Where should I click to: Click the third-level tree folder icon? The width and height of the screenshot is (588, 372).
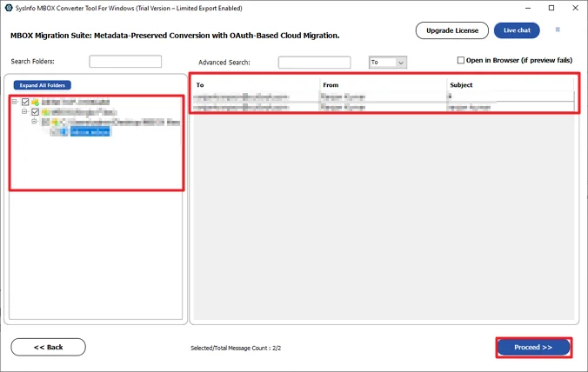pyautogui.click(x=56, y=123)
